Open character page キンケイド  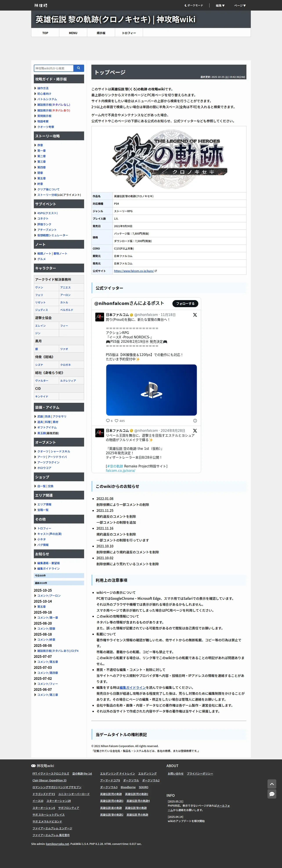pos(41,397)
